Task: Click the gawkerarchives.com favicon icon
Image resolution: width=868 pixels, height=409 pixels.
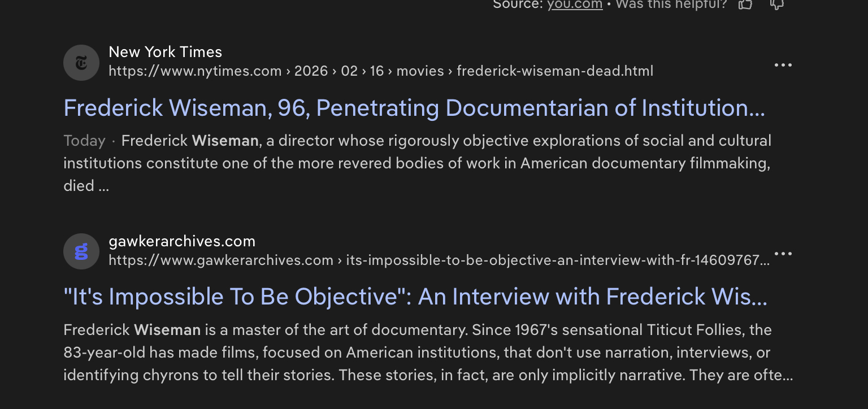Action: tap(81, 251)
